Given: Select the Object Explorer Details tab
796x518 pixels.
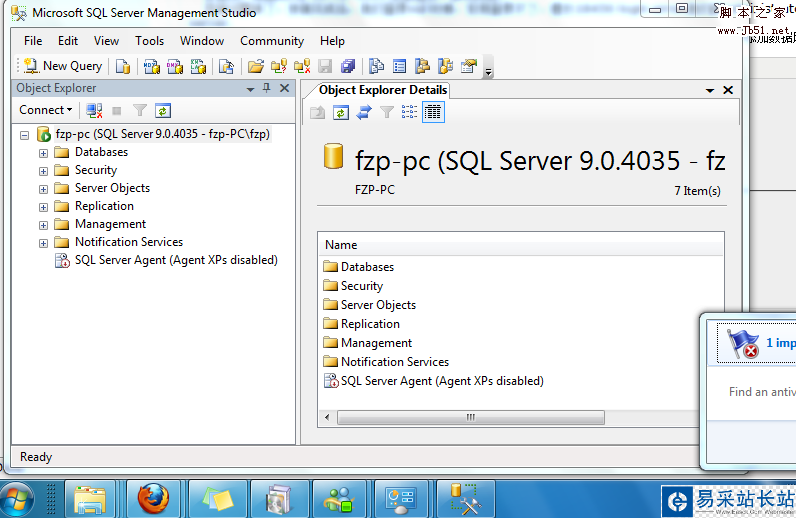Looking at the screenshot, I should coord(383,90).
